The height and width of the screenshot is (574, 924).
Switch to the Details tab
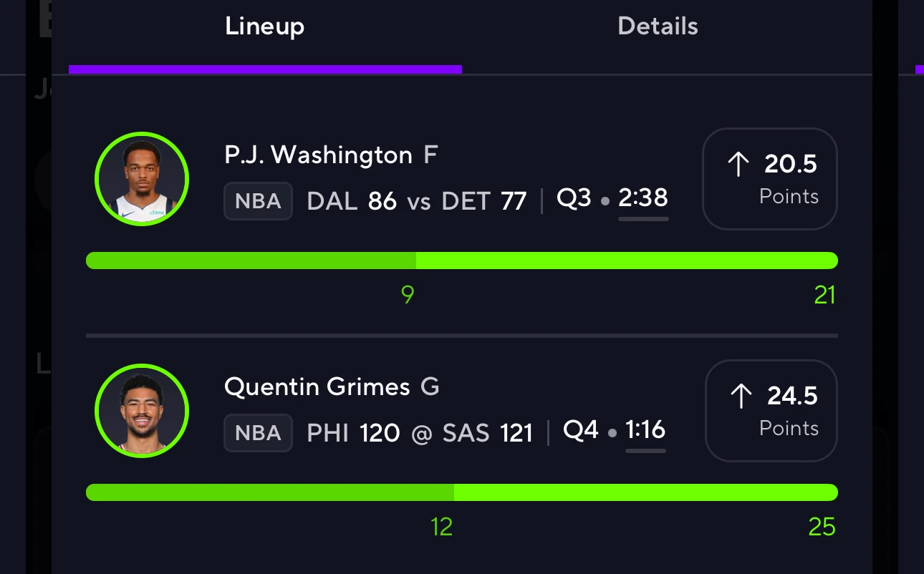click(x=658, y=26)
